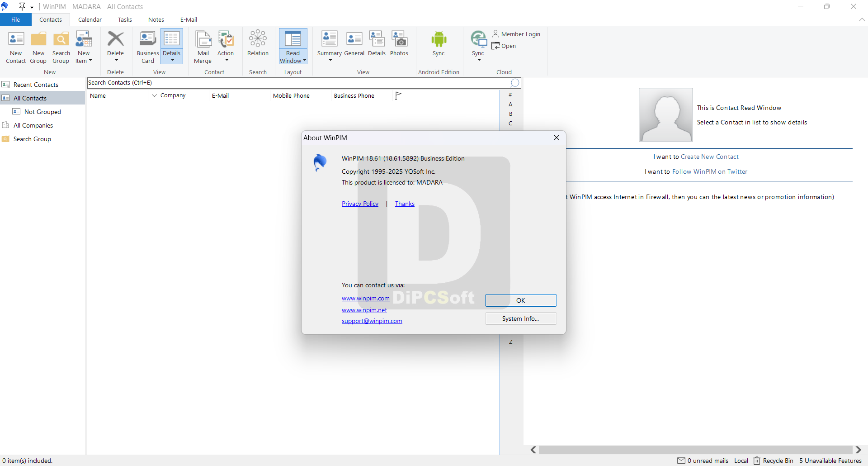Click Follow WinPIM on Twitter link

pos(710,171)
